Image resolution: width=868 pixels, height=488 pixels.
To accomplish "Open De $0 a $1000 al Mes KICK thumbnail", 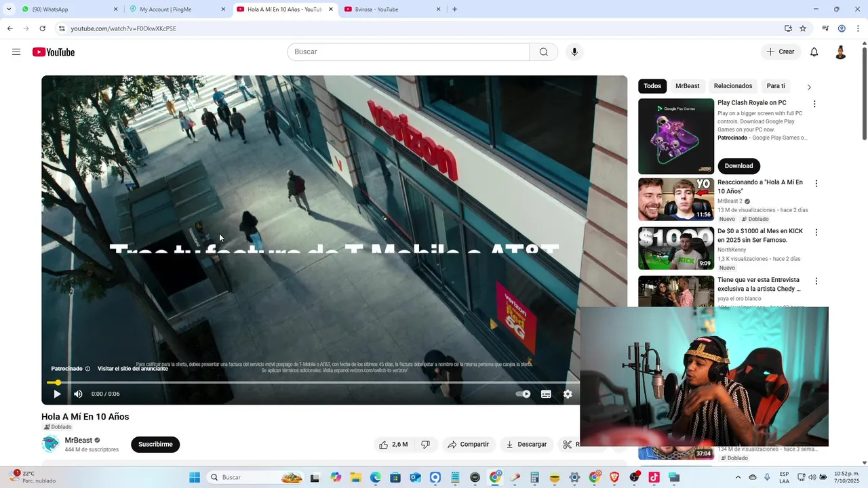I will tap(676, 248).
